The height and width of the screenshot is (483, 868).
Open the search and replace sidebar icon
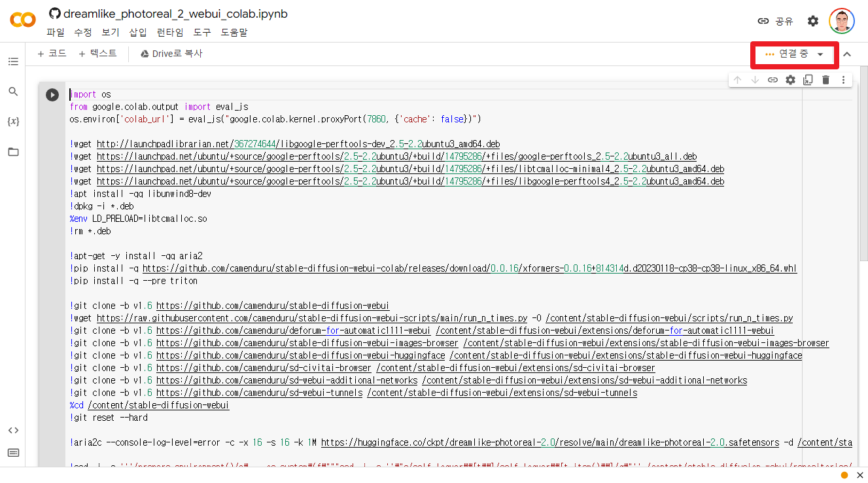(13, 92)
